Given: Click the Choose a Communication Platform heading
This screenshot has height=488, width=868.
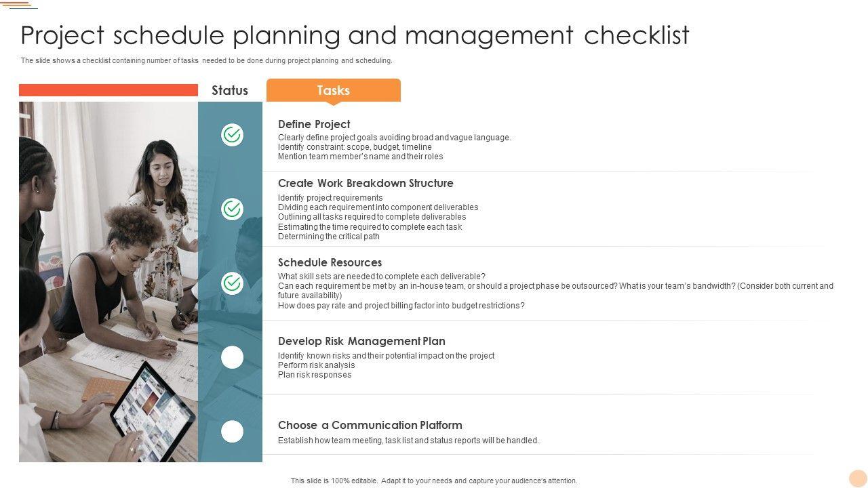Looking at the screenshot, I should click(x=370, y=425).
